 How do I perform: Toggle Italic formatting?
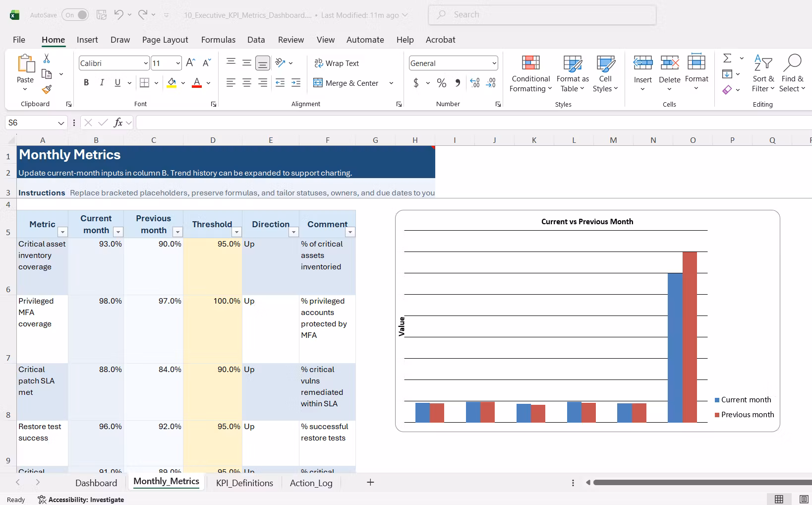pyautogui.click(x=102, y=83)
